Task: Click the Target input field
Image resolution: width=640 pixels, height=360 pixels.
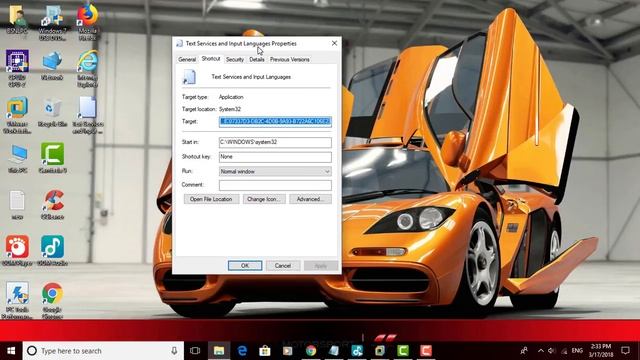Action: click(275, 122)
